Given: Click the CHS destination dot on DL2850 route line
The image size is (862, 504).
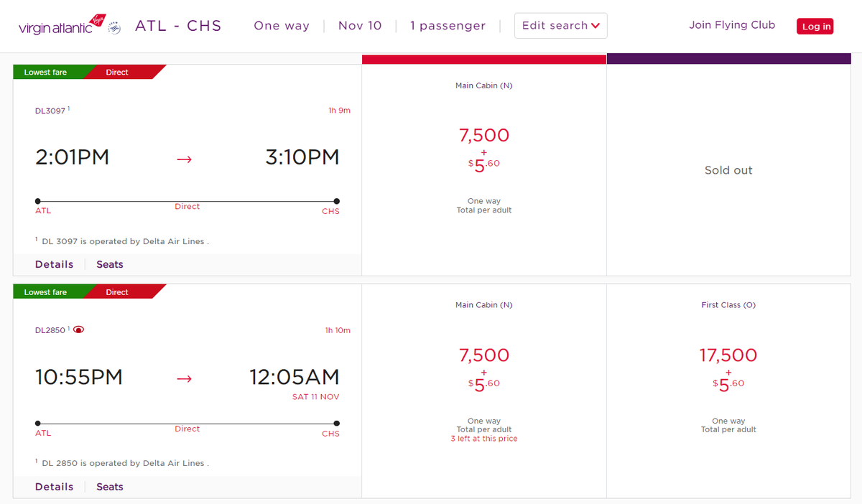Looking at the screenshot, I should pos(335,424).
